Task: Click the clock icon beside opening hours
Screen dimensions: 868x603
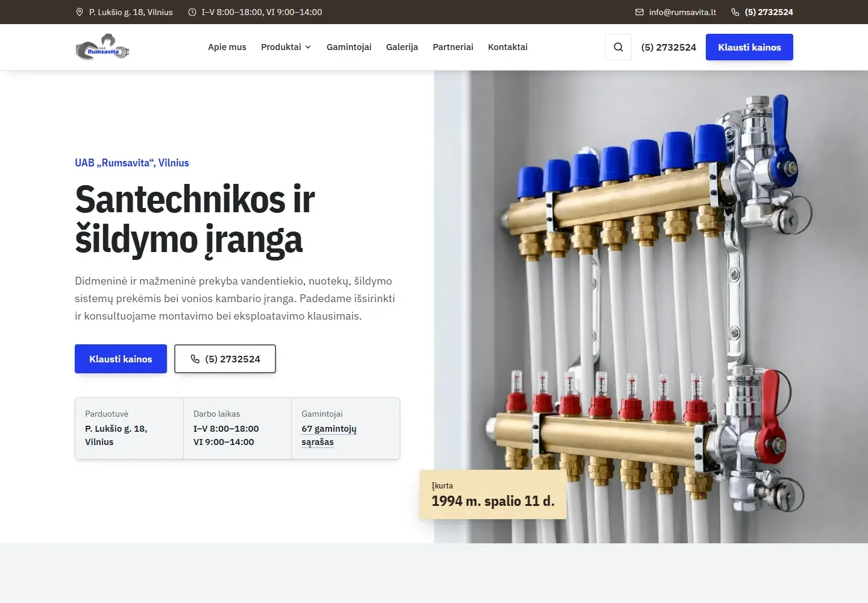Action: pos(192,12)
